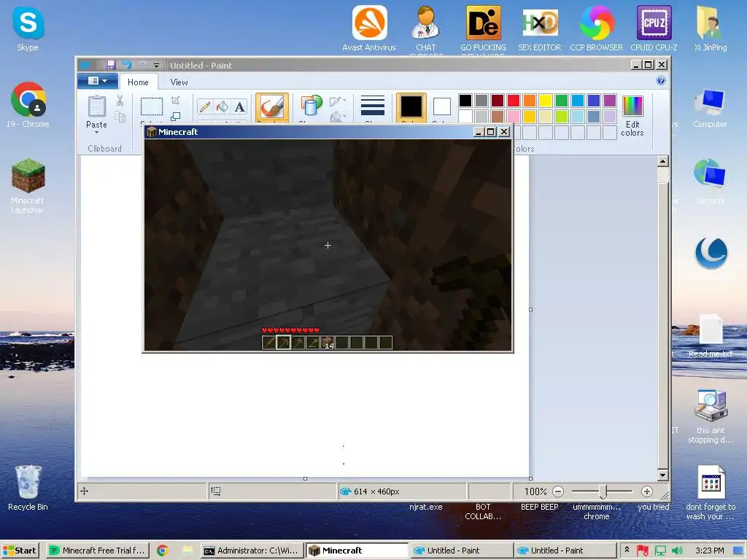Select the highlighted second Minecraft hotbar slot
The image size is (747, 560).
click(284, 342)
